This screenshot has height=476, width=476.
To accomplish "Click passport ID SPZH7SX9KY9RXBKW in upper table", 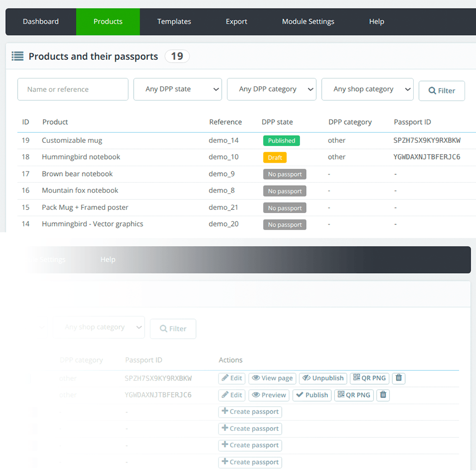I will (427, 140).
